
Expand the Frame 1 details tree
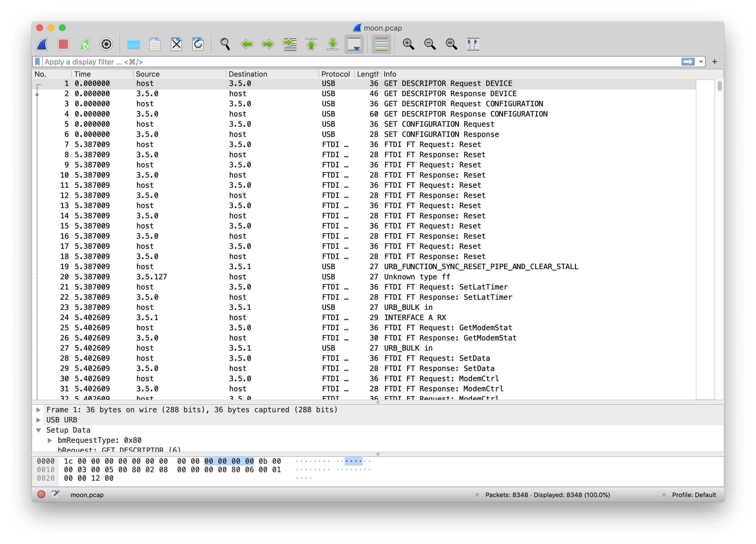(x=39, y=410)
